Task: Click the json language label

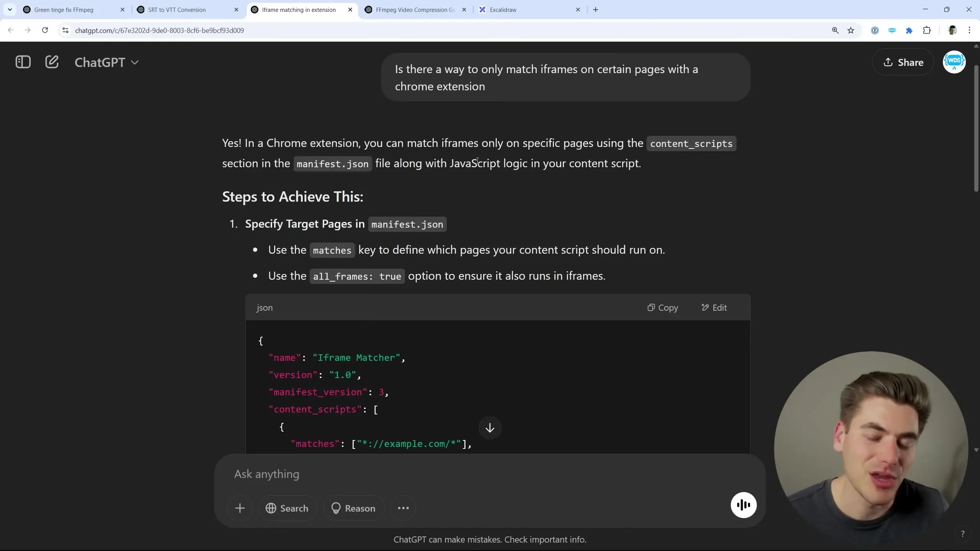Action: (x=265, y=308)
